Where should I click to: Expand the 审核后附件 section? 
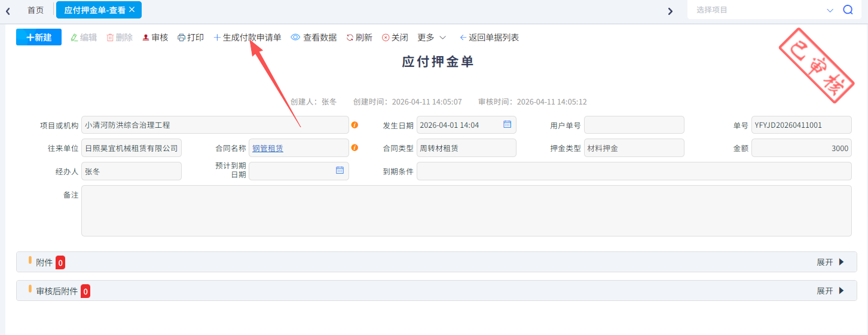(831, 291)
